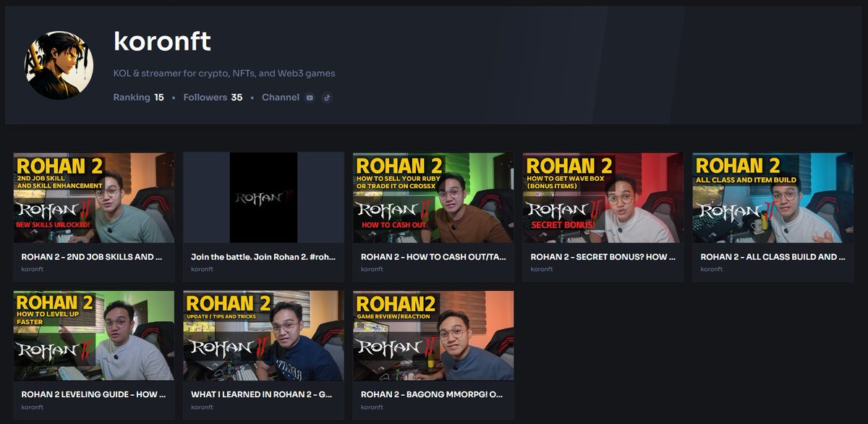Click koronft author under Leveling Guide video

[x=32, y=407]
